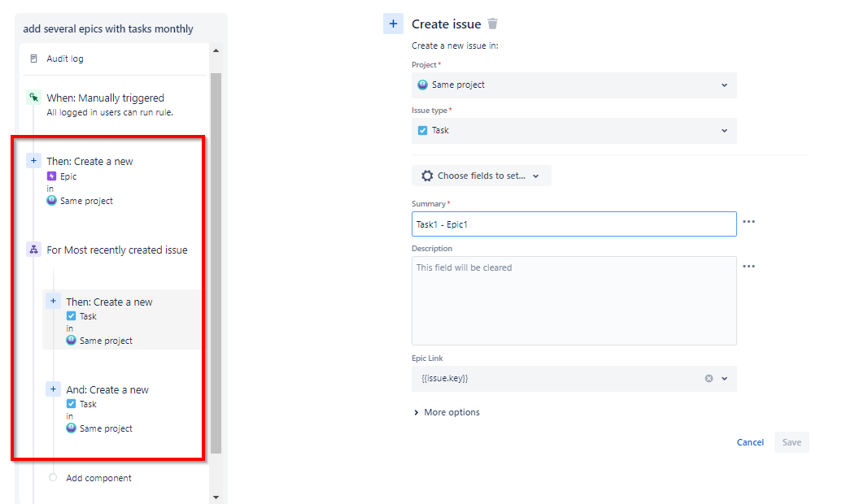Click scroll up arrow of rule panel
864x504 pixels.
(216, 50)
